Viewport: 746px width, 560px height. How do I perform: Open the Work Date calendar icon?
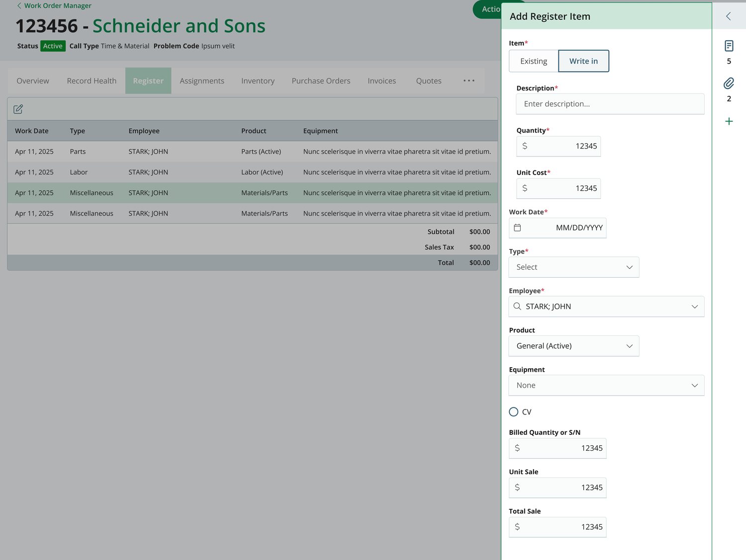tap(517, 228)
